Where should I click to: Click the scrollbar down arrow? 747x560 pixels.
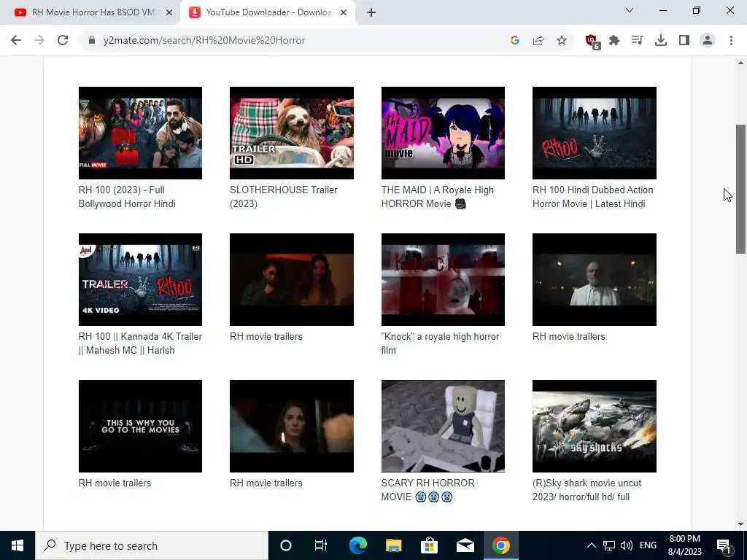tap(740, 524)
